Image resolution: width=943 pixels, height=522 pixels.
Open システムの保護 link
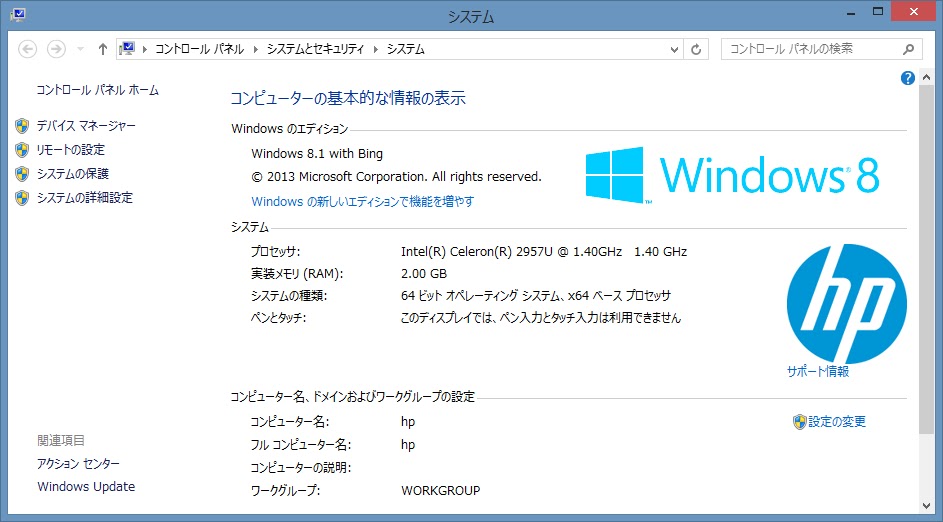click(x=73, y=174)
